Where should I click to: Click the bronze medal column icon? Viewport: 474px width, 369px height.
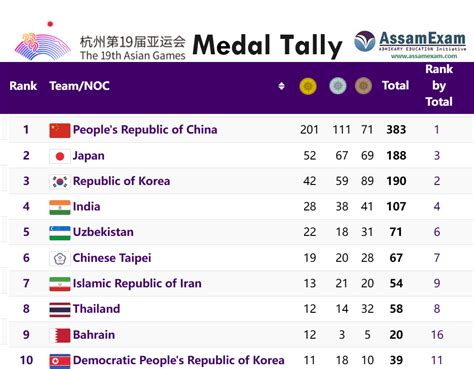[x=363, y=86]
